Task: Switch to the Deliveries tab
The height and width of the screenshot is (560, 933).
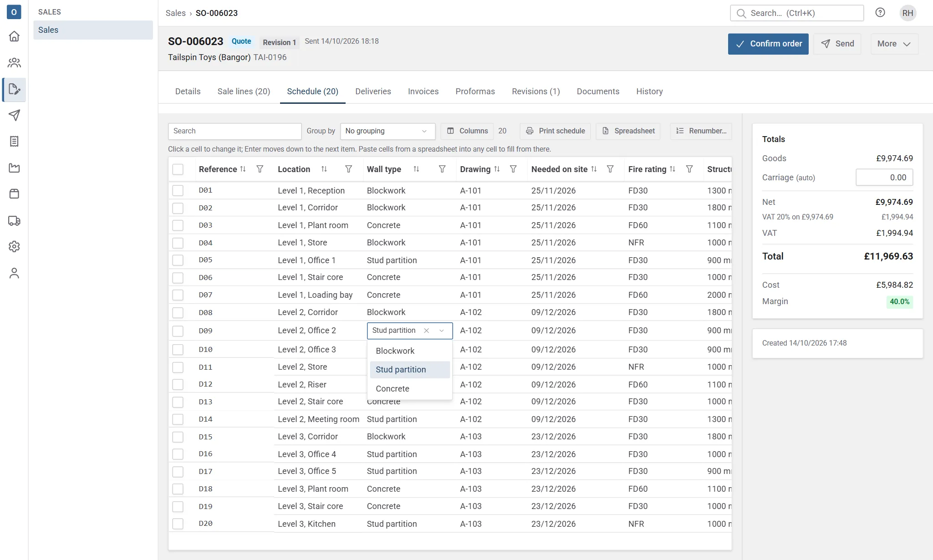Action: pyautogui.click(x=373, y=92)
